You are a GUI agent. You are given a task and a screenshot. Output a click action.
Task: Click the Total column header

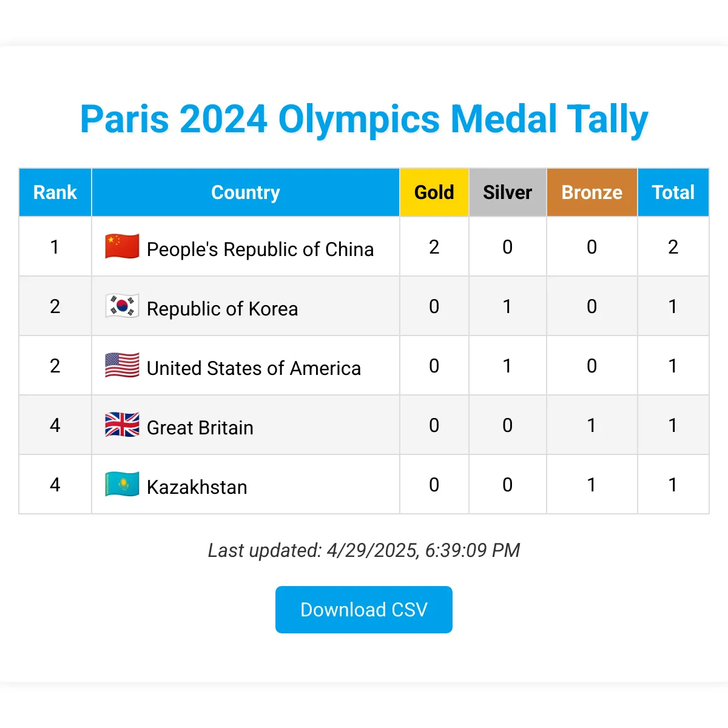[673, 192]
